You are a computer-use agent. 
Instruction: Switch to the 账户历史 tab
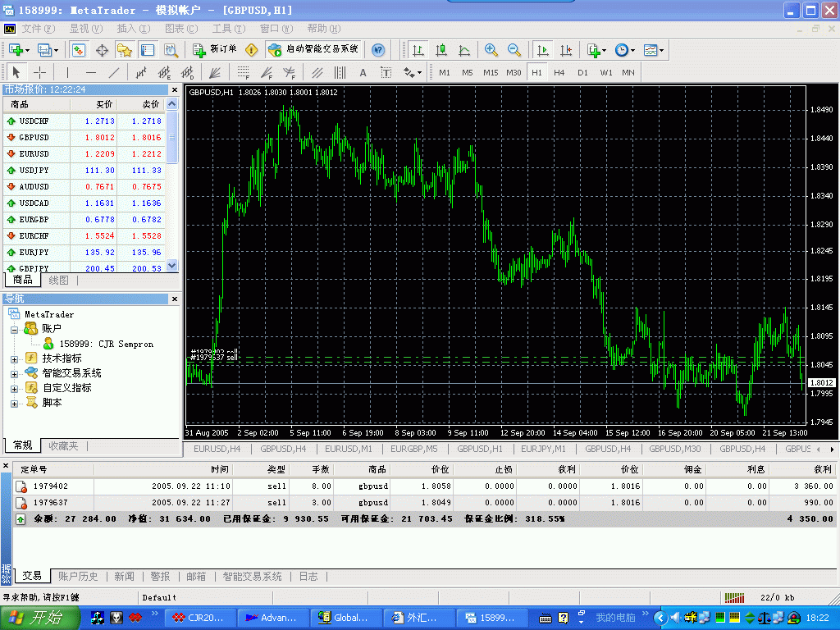tap(78, 577)
